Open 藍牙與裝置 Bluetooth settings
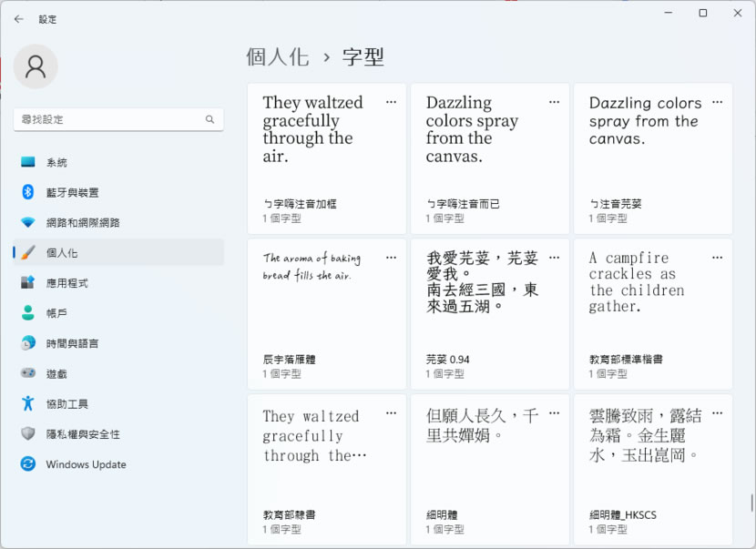The height and width of the screenshot is (549, 756). click(x=73, y=192)
